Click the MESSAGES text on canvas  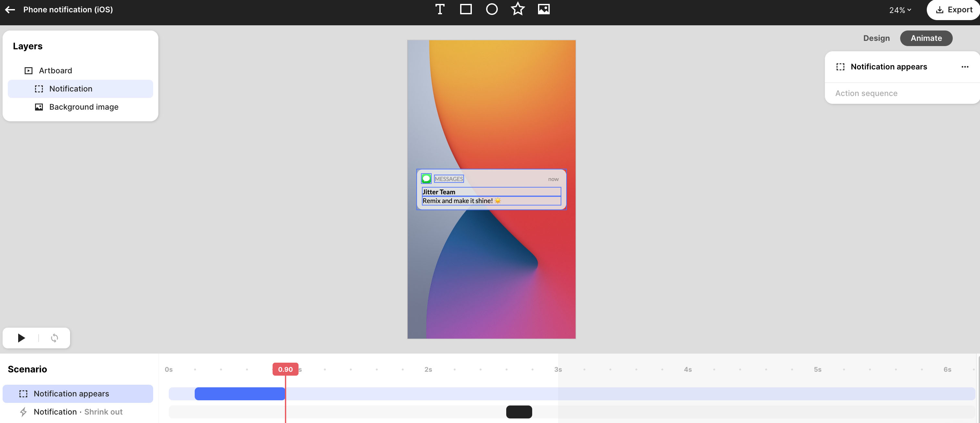pyautogui.click(x=448, y=179)
